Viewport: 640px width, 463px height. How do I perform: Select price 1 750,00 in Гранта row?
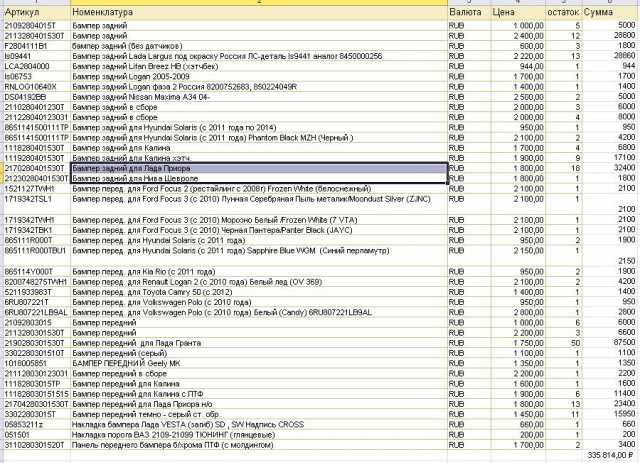518,343
